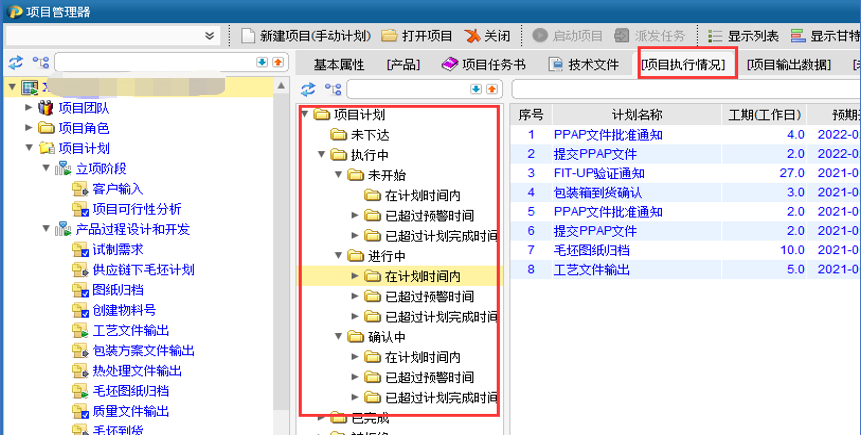Click 工艺文件输出 task icon in left tree

[80, 330]
